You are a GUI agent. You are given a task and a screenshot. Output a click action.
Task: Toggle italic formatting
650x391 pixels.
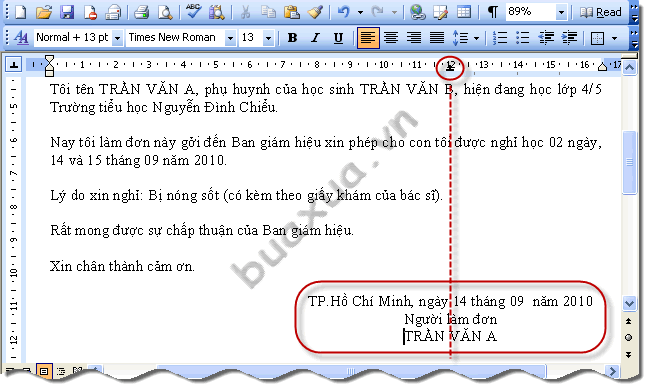point(315,38)
